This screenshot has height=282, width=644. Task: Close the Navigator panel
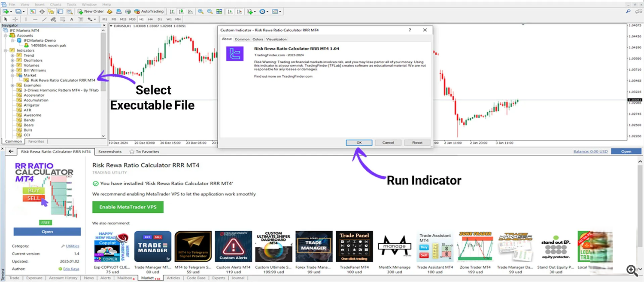click(x=104, y=25)
